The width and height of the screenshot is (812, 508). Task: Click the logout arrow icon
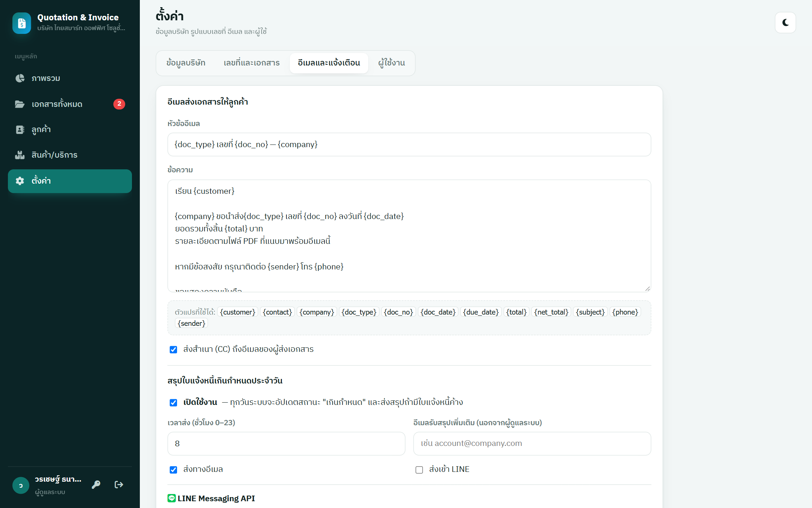(119, 485)
